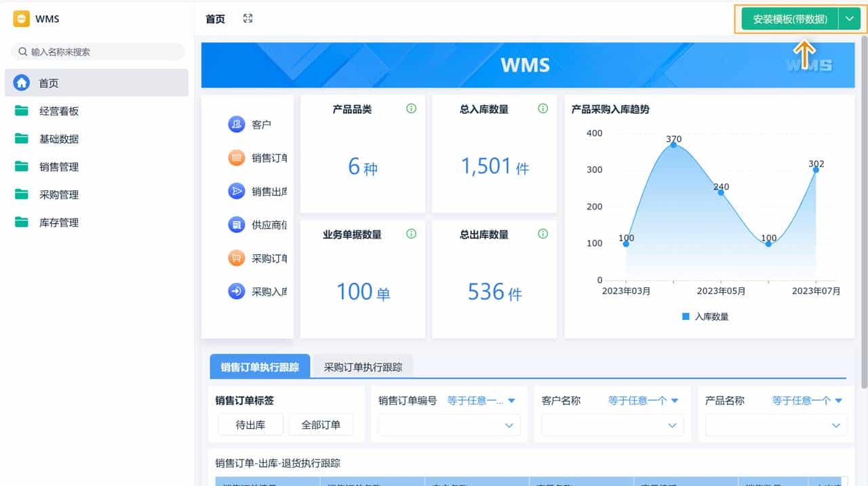Viewport: 868px width, 486px height.
Task: Switch to the 采购订单执行跟踪 tab
Action: coord(361,365)
